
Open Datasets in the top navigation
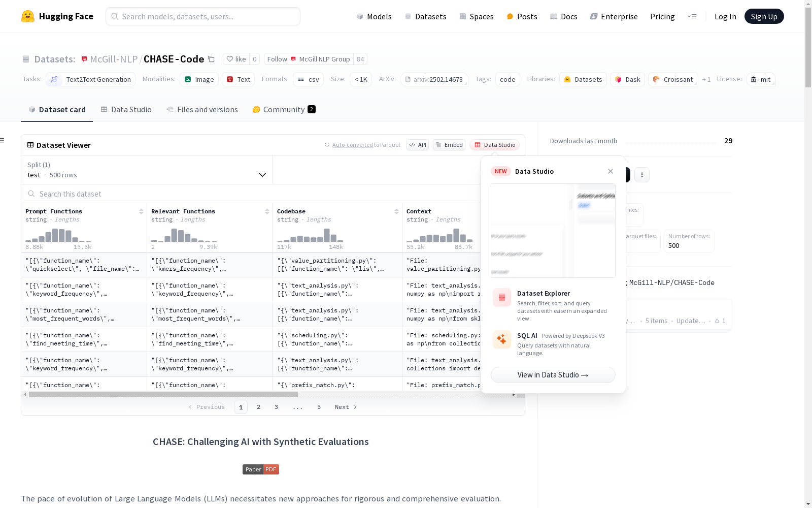point(425,16)
